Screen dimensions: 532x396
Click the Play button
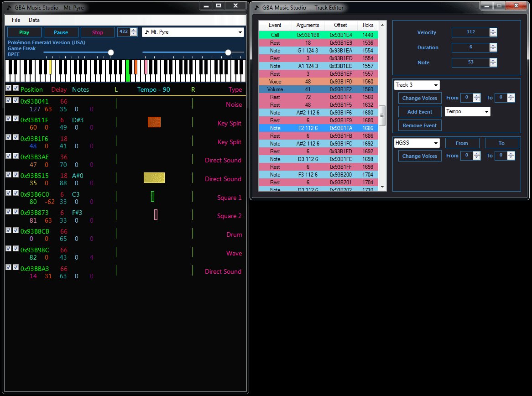tap(24, 32)
